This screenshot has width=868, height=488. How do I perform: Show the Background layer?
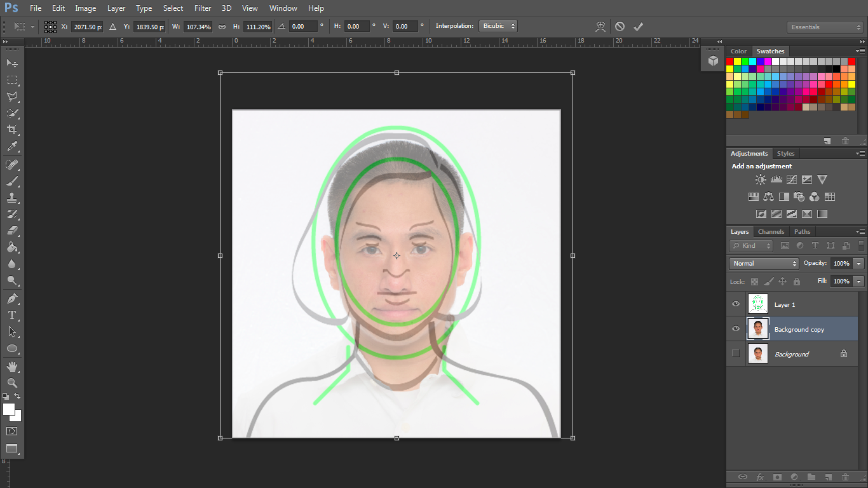735,354
